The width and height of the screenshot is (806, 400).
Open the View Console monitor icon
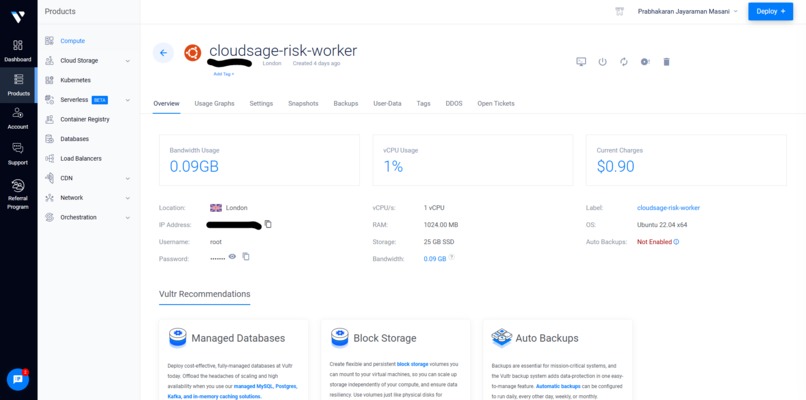coord(581,62)
